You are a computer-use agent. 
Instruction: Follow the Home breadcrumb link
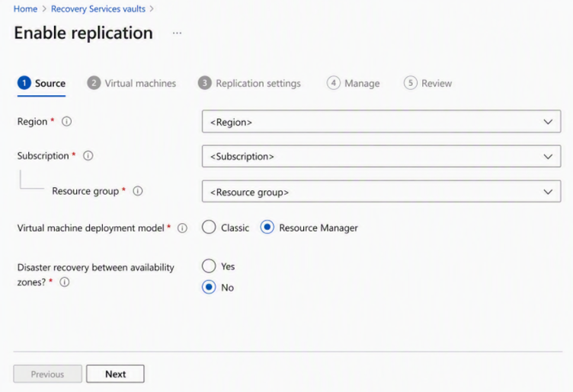click(26, 9)
